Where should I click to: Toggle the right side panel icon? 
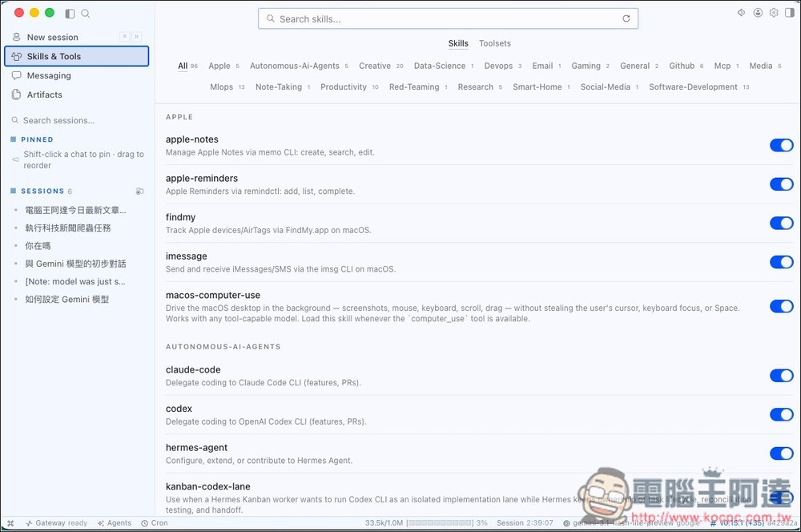(x=790, y=13)
